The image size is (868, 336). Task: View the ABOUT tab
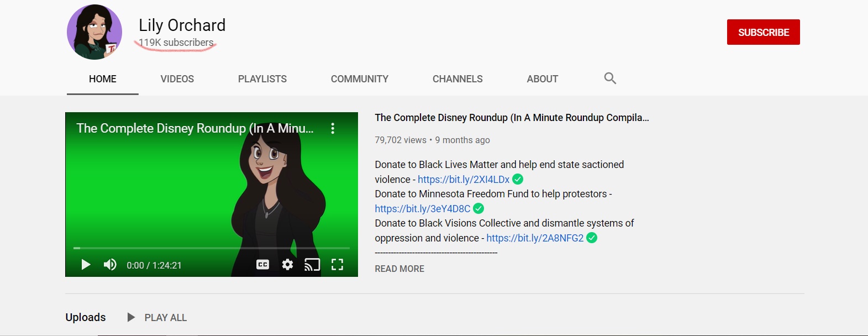pyautogui.click(x=543, y=79)
